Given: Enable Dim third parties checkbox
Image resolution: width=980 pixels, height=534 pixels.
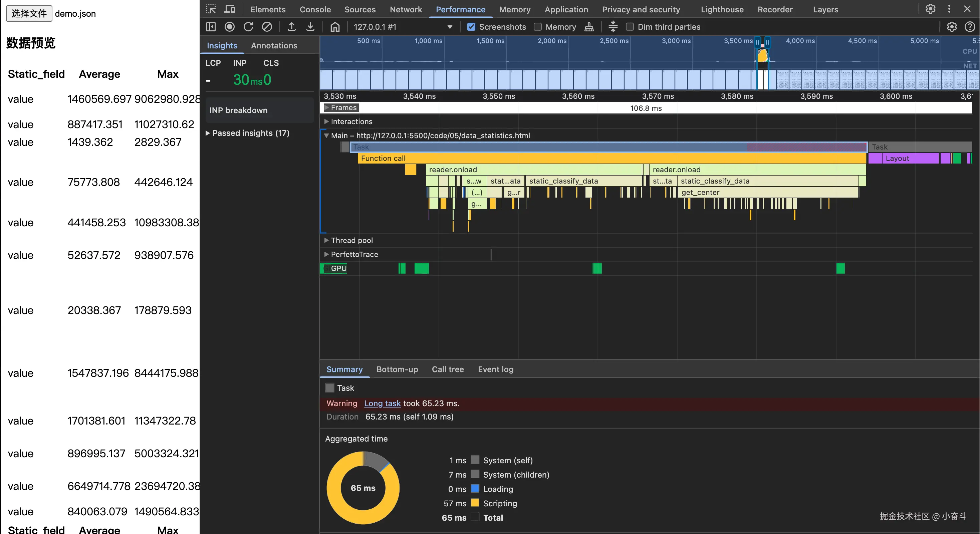Looking at the screenshot, I should [630, 27].
